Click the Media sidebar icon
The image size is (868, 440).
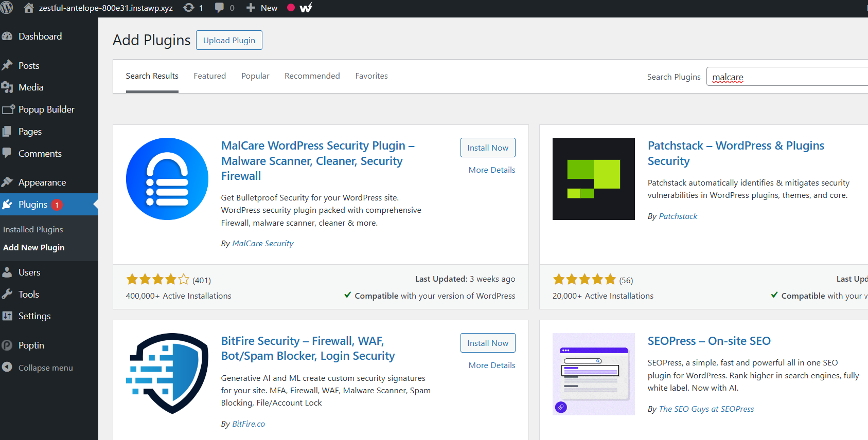(x=7, y=87)
